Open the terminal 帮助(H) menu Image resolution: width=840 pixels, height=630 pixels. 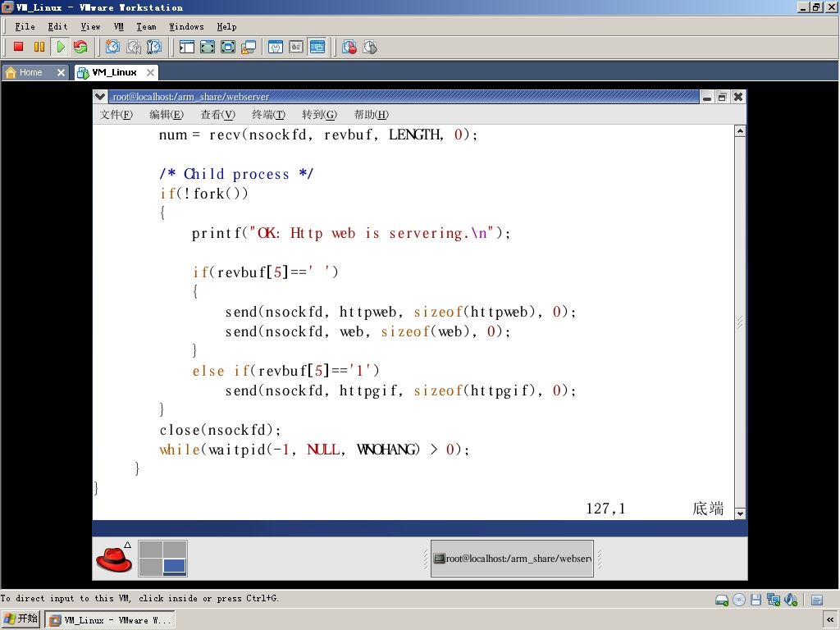(372, 114)
